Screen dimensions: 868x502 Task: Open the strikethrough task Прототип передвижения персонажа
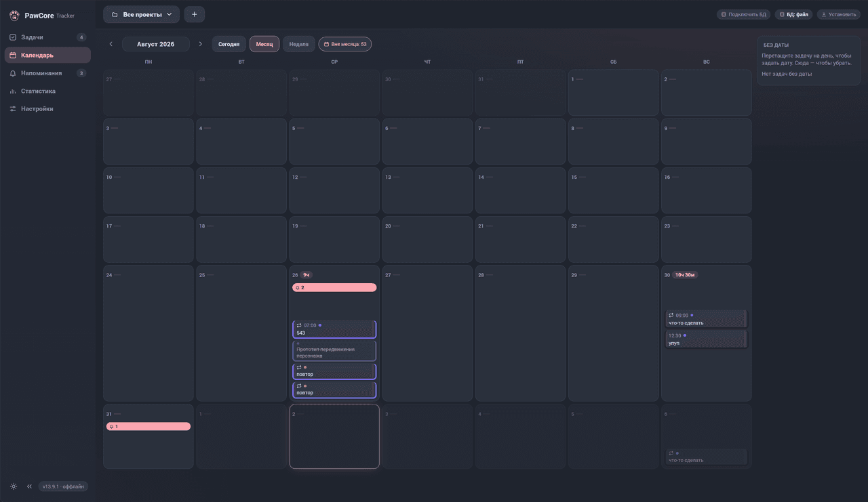(x=334, y=351)
